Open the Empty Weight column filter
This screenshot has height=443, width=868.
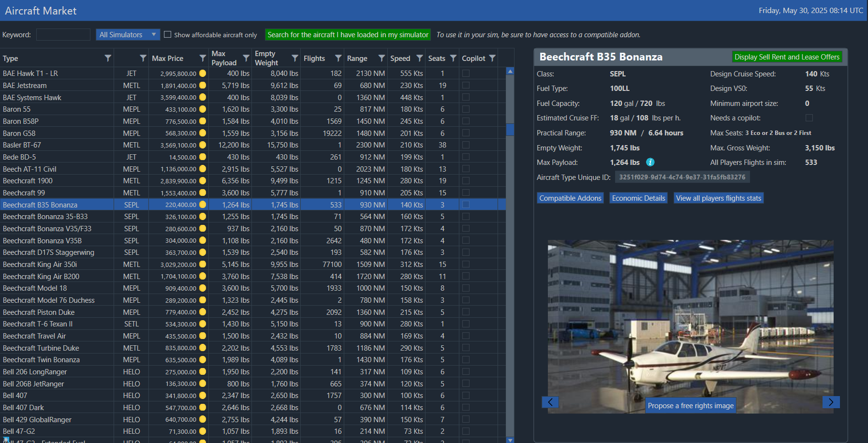pos(294,58)
